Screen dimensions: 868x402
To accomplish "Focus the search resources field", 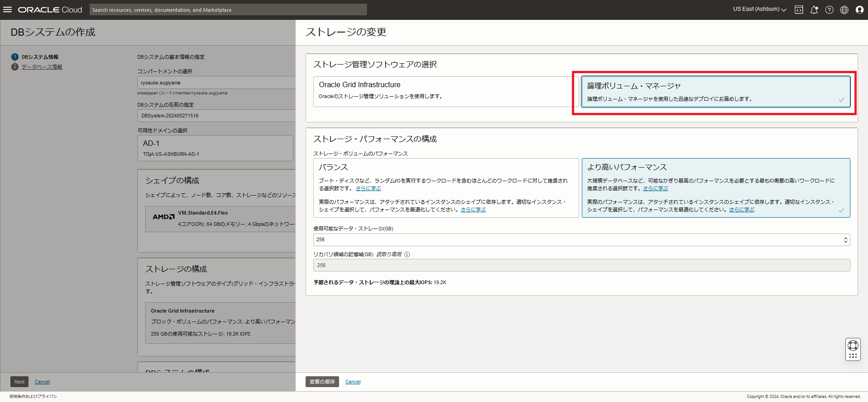I will pyautogui.click(x=228, y=9).
